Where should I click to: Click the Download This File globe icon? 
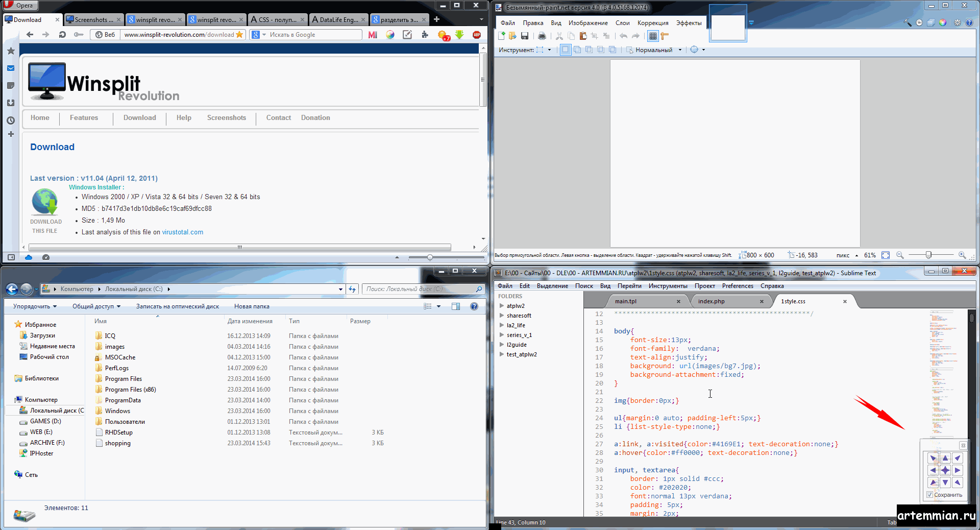[x=45, y=202]
